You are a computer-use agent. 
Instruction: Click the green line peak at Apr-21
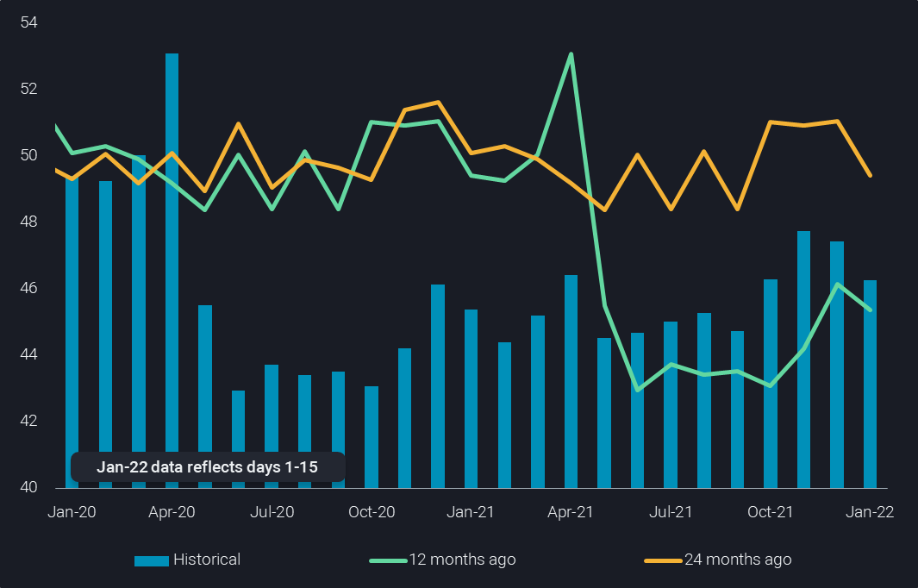[x=571, y=54]
